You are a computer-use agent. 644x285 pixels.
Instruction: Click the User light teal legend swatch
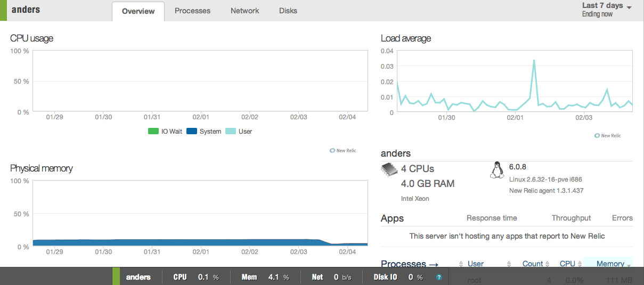231,131
